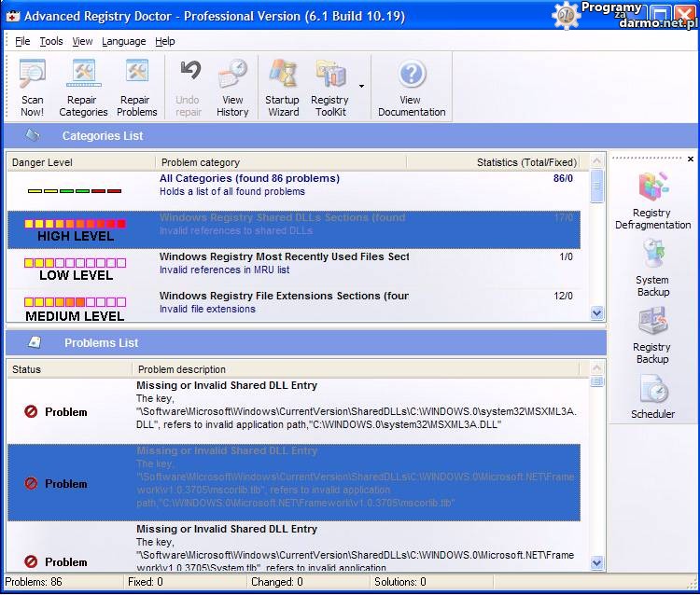Expand the Registry ToolKit dropdown arrow
700x595 pixels.
click(x=361, y=87)
